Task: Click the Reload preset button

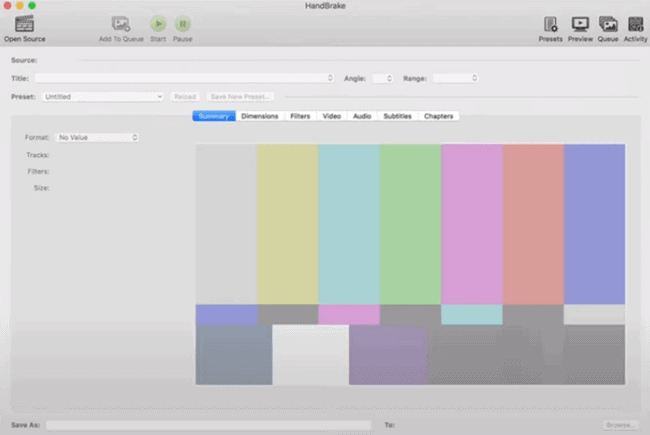Action: click(185, 97)
